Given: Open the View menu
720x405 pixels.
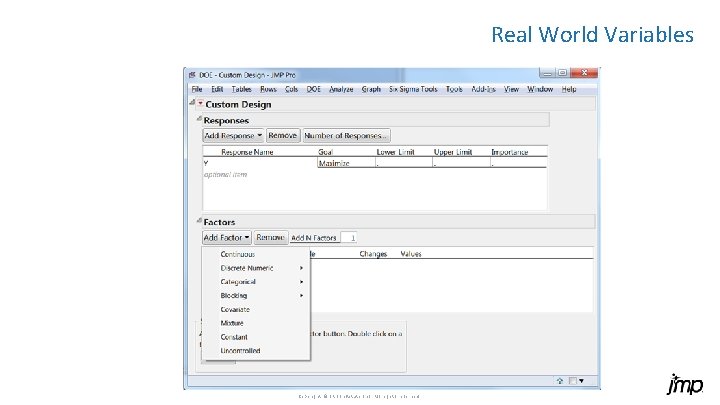Looking at the screenshot, I should tap(511, 89).
